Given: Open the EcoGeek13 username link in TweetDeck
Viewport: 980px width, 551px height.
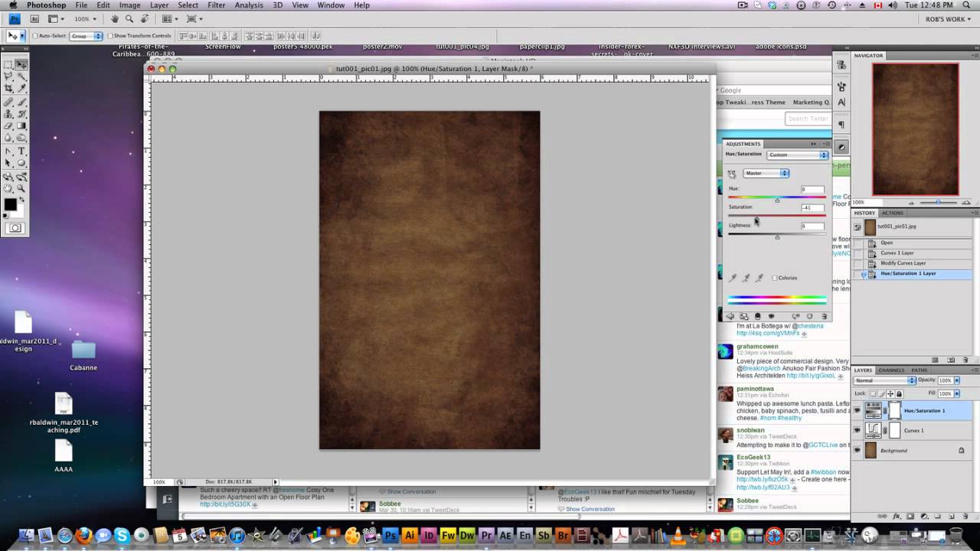Looking at the screenshot, I should (x=753, y=457).
